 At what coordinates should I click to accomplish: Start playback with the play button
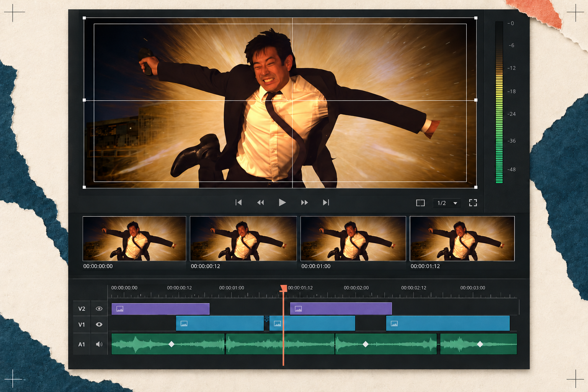point(282,203)
